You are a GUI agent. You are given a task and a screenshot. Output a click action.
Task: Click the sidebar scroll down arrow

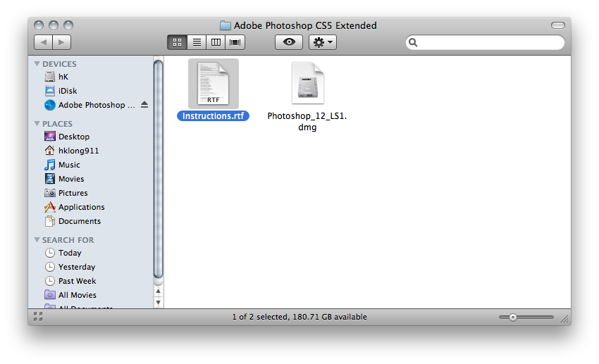(x=158, y=303)
